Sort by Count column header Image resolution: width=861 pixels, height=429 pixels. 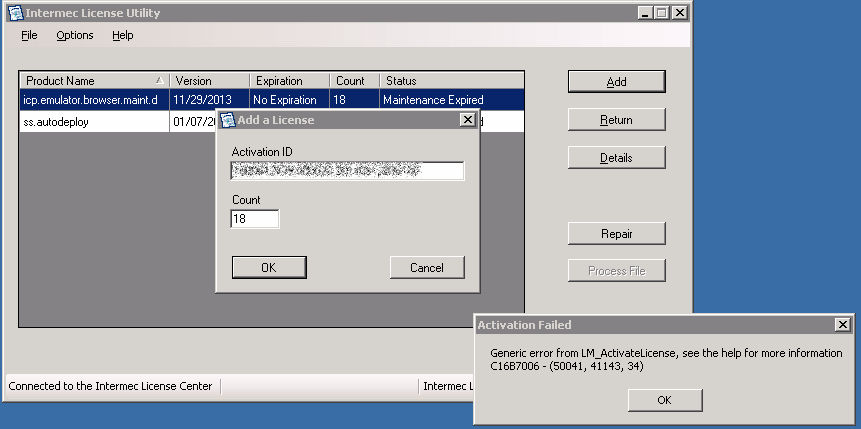[355, 81]
